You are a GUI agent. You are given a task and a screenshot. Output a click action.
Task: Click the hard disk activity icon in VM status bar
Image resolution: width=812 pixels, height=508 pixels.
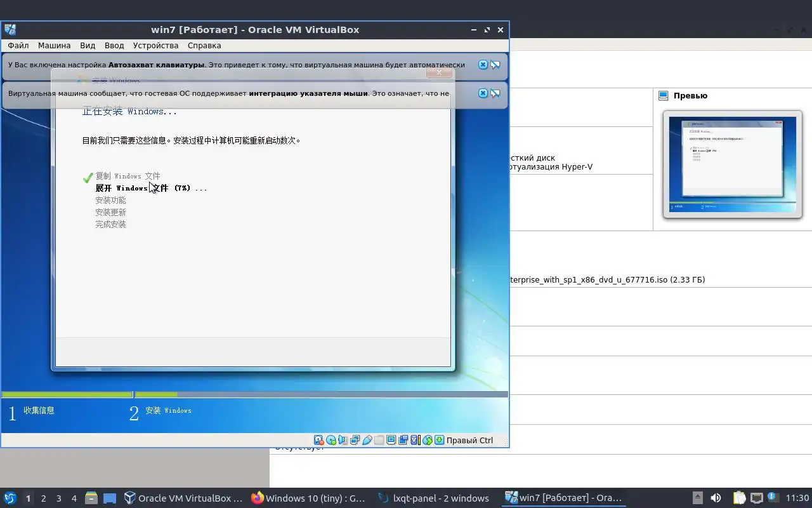319,440
